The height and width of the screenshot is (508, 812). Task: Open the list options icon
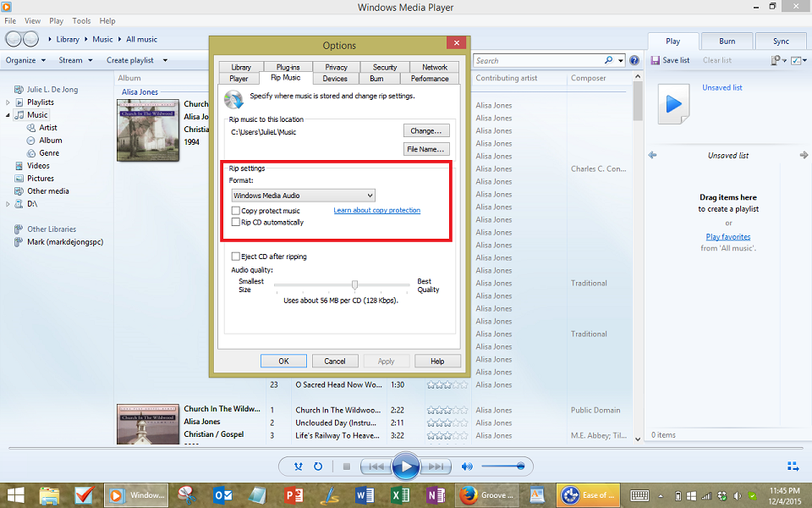point(777,60)
